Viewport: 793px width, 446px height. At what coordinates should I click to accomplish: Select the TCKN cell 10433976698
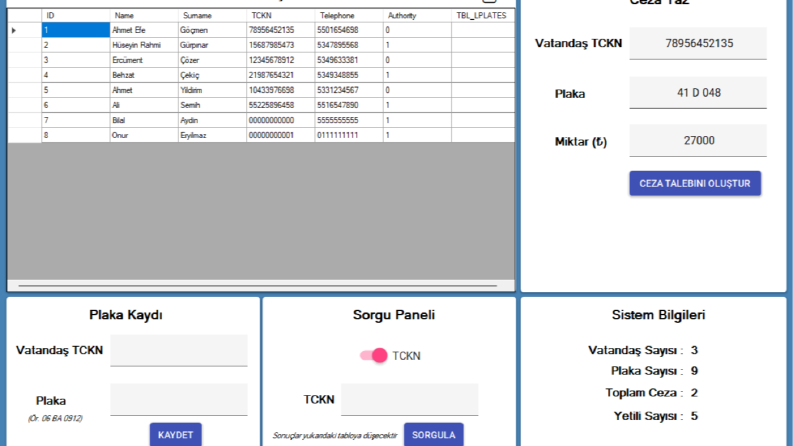pyautogui.click(x=280, y=91)
